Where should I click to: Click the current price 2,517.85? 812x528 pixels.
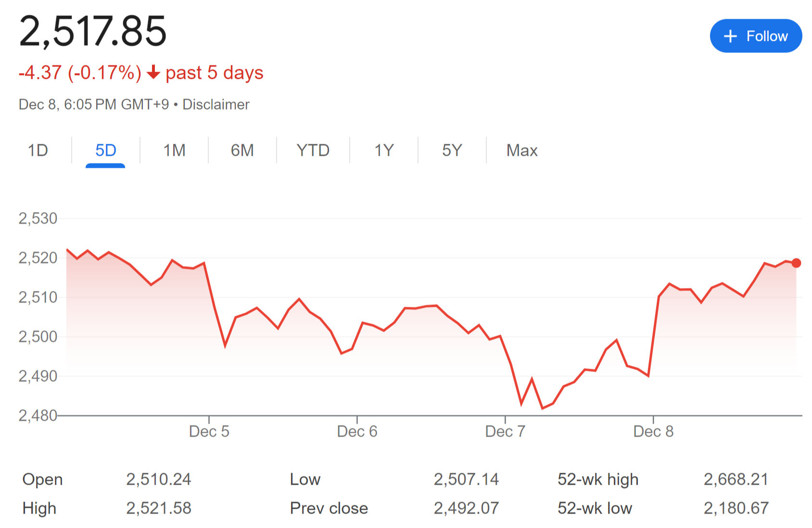[x=93, y=31]
